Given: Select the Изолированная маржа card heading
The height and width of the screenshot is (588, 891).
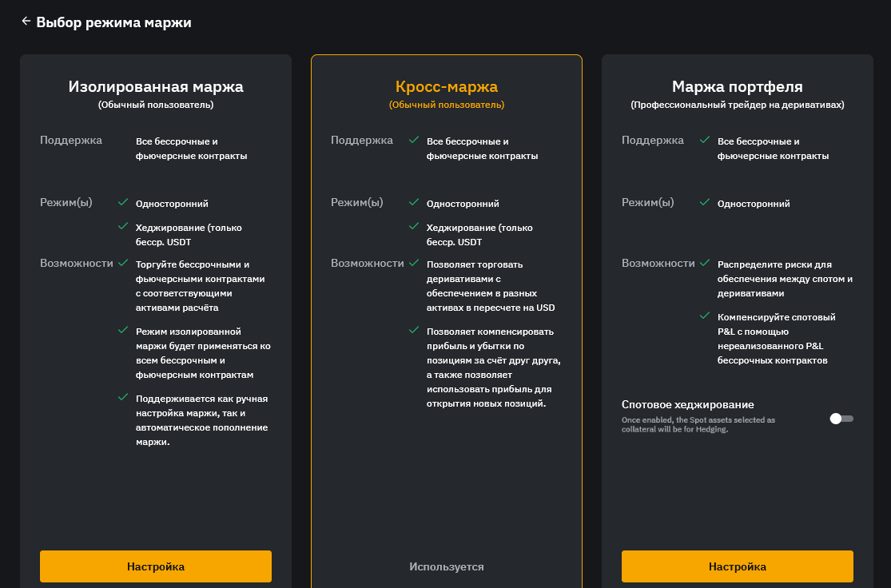Looking at the screenshot, I should (x=156, y=86).
